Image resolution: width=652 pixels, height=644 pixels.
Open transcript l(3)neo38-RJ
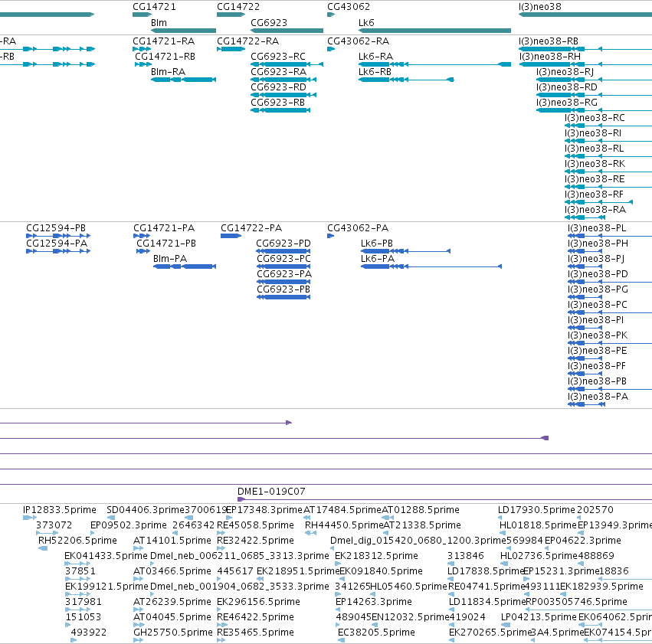pyautogui.click(x=565, y=72)
